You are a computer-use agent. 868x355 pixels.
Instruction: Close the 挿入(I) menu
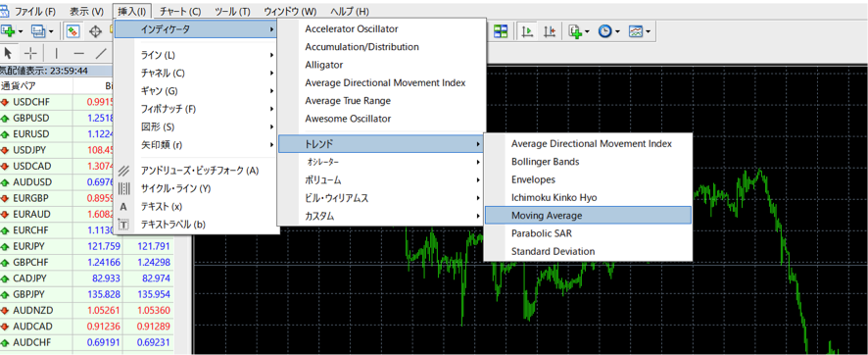click(x=132, y=11)
